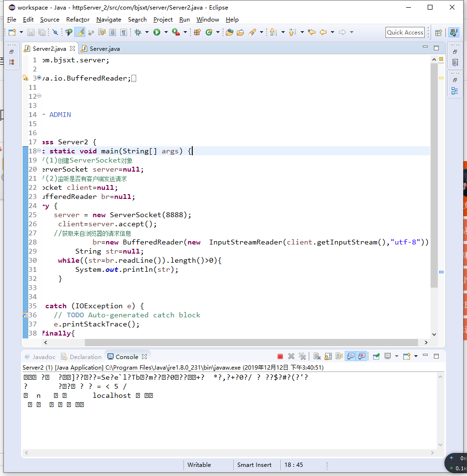467x476 pixels.
Task: Open dropdown next to New Java Class icon
Action: pos(218,32)
